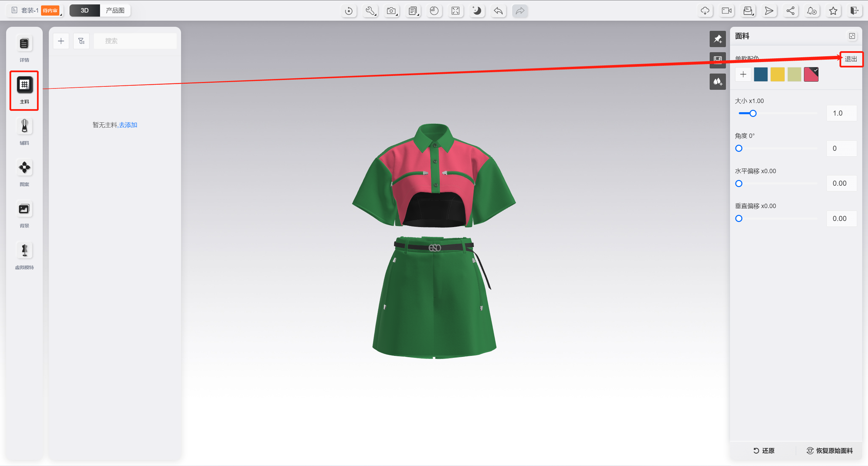
Task: Expand the wrench tools dropdown
Action: [370, 11]
